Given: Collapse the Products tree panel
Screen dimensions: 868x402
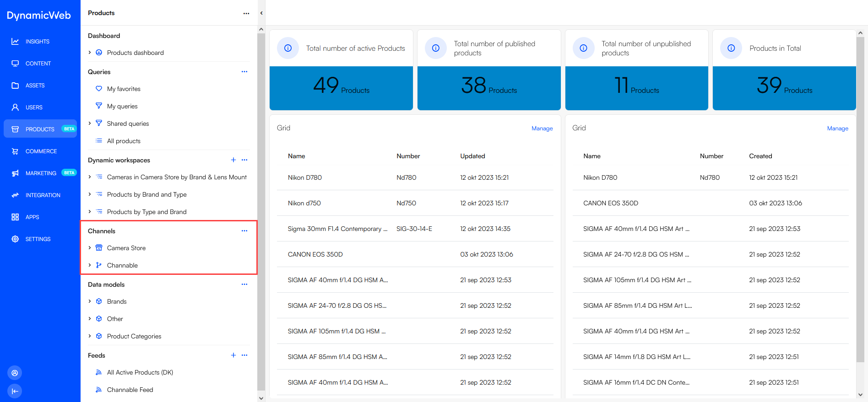Looking at the screenshot, I should (x=261, y=13).
